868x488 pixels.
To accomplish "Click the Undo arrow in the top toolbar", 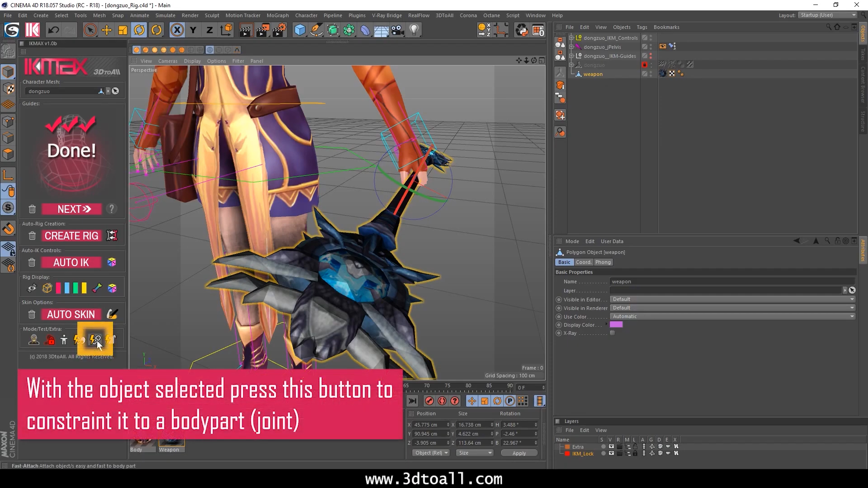I will click(53, 30).
